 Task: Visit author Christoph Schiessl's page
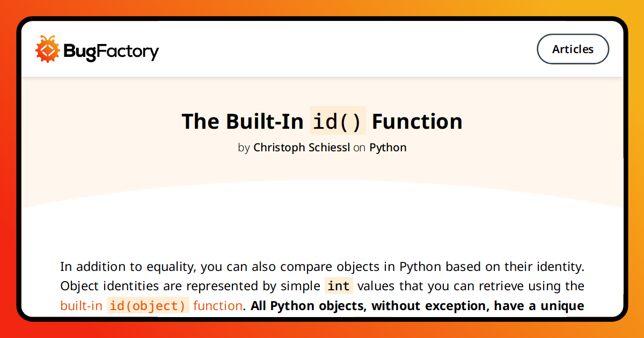pos(302,148)
